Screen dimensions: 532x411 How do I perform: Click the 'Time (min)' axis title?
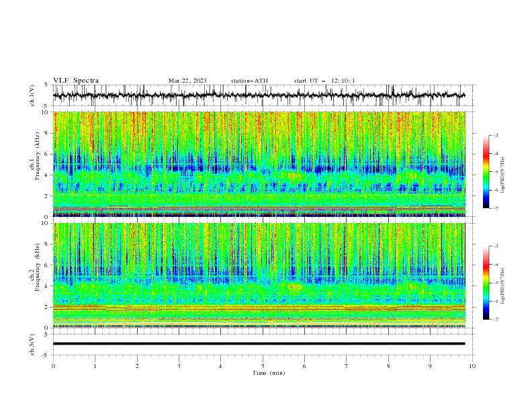269,373
